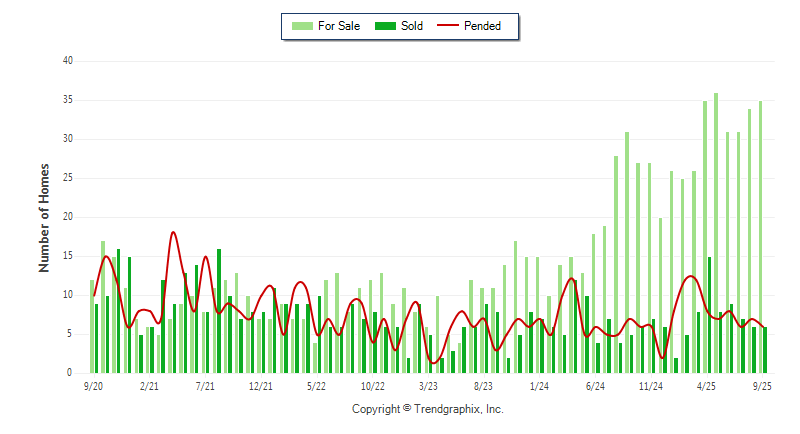Select the 1/24 x-axis date label
Screen dimensions: 800x434
pyautogui.click(x=539, y=385)
